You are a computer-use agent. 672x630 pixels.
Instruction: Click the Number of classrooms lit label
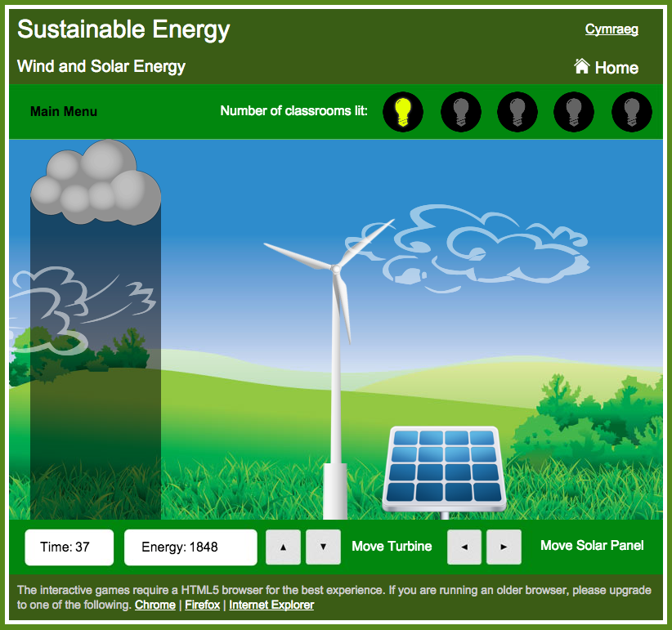tap(294, 111)
